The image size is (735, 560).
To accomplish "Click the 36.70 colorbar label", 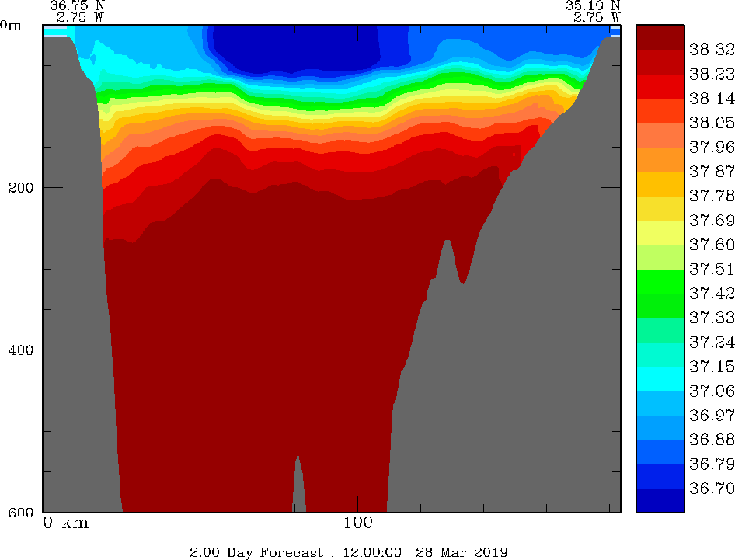I will pyautogui.click(x=711, y=489).
